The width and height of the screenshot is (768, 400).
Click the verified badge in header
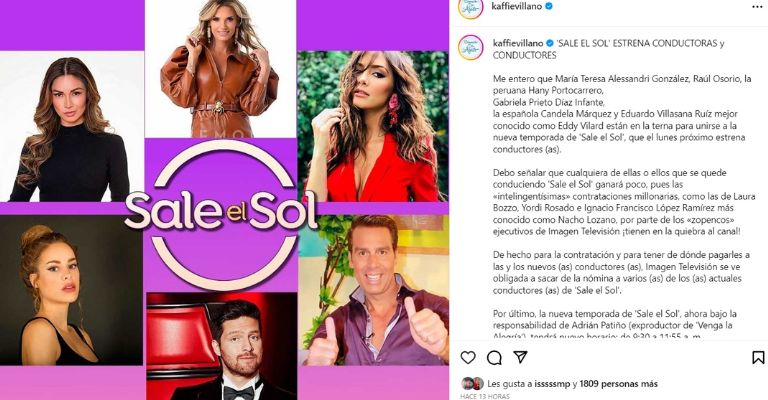[x=549, y=6]
